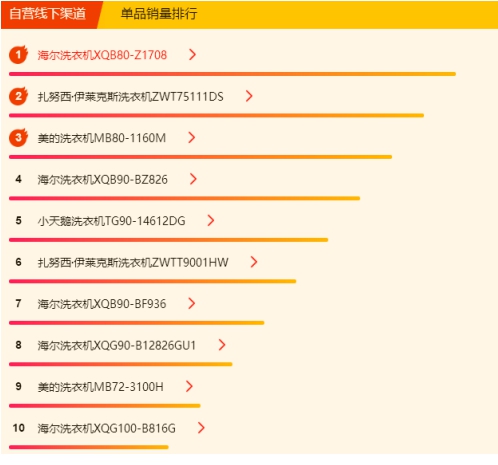Expand 海尔洗衣机XQB90-BZ826 via its chevron
This screenshot has width=498, height=465.
193,179
